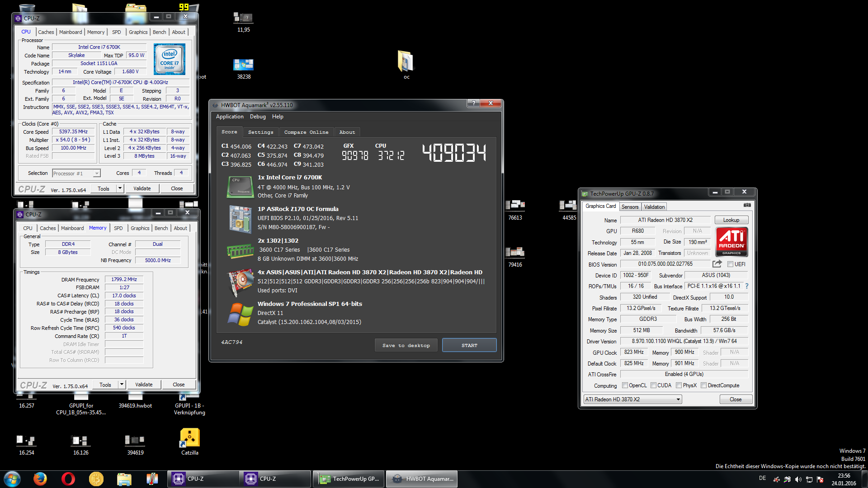Open the Debug menu in Aquamark
Viewport: 868px width, 488px height.
click(258, 117)
